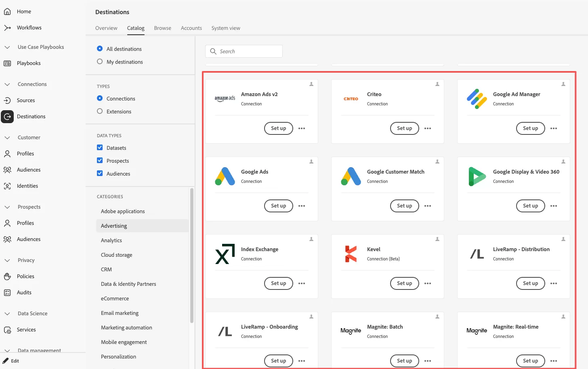Image resolution: width=588 pixels, height=369 pixels.
Task: Click the Edit pencil icon
Action: click(x=6, y=361)
